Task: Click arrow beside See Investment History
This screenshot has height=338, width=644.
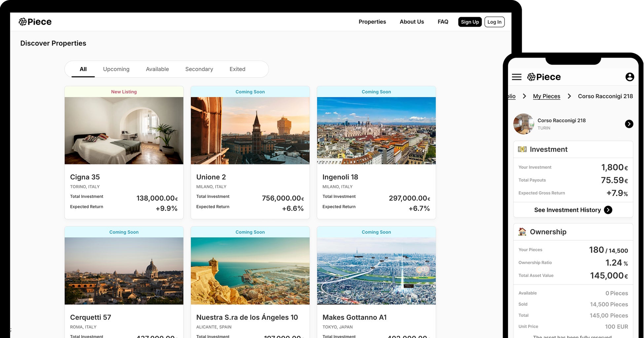Action: click(608, 210)
